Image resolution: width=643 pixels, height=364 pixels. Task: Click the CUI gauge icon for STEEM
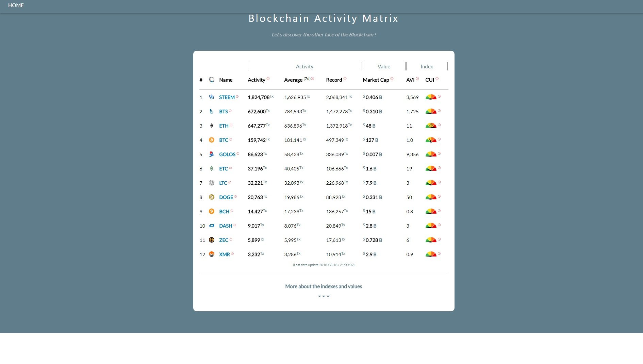pos(431,97)
